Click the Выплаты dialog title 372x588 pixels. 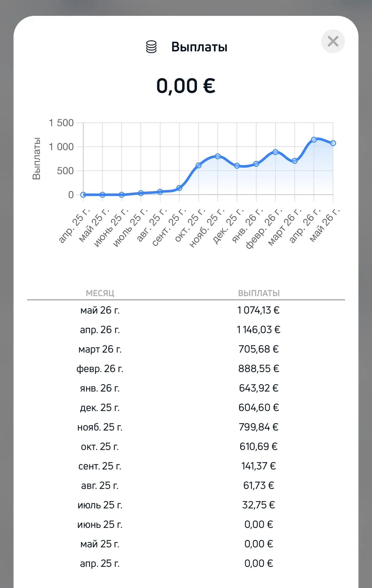tap(199, 47)
